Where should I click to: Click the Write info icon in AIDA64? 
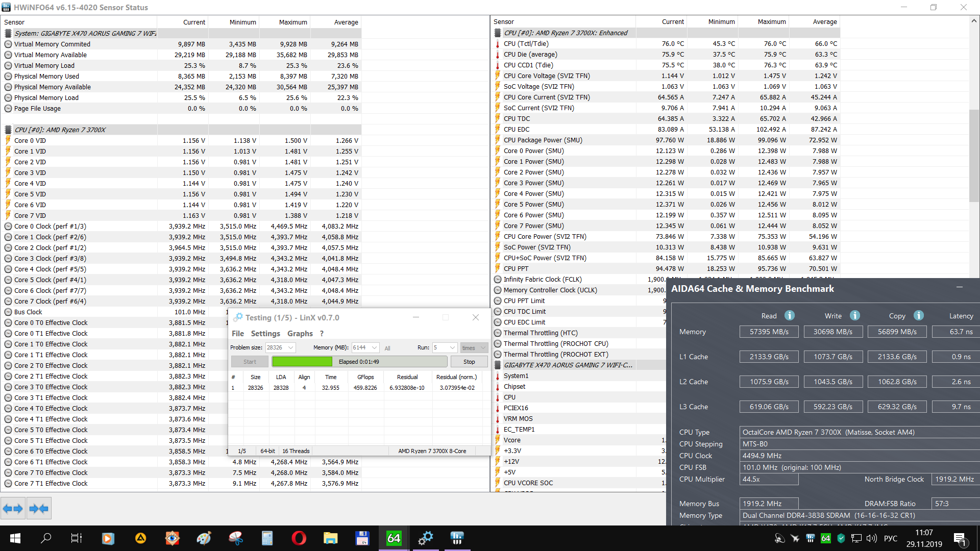tap(855, 316)
